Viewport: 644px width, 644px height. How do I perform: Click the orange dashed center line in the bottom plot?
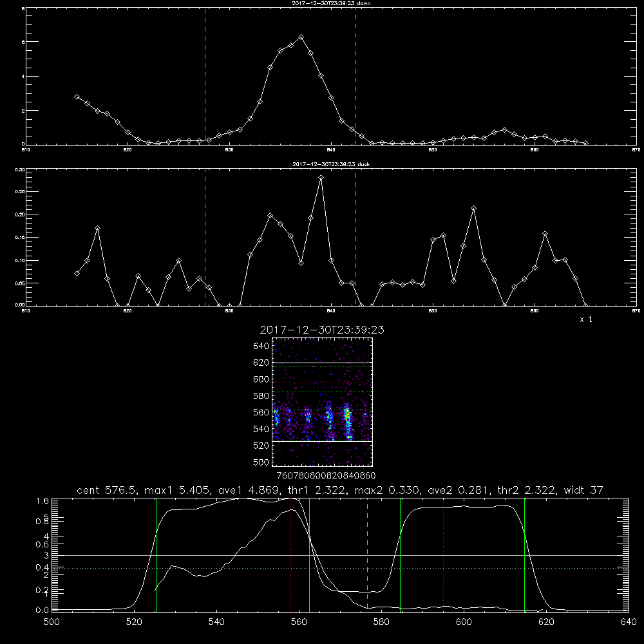[x=367, y=554]
